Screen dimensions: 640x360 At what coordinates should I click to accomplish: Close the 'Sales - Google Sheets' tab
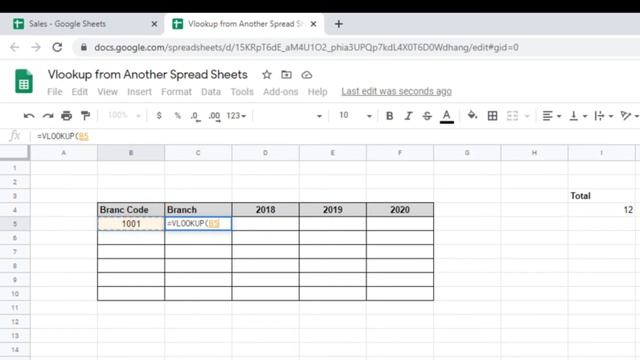(x=154, y=24)
